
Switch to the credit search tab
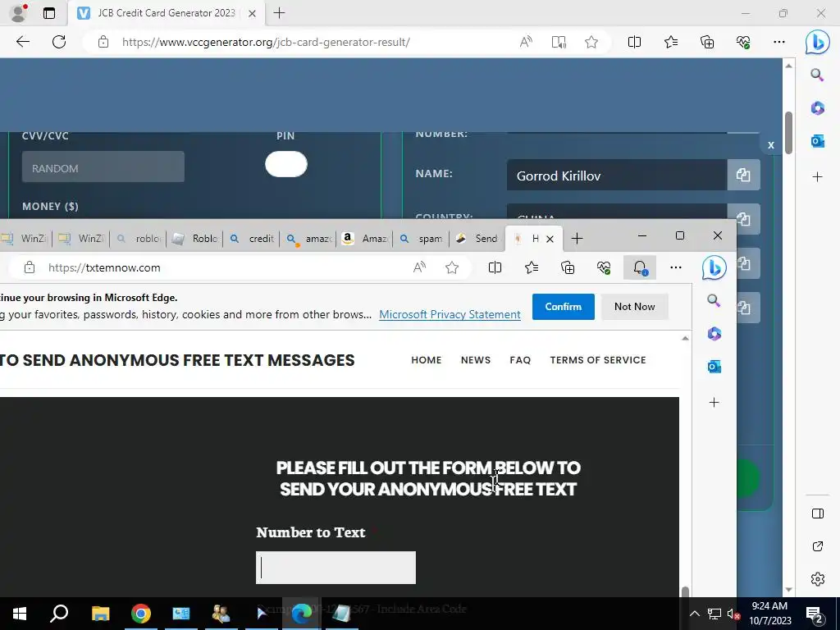click(252, 239)
